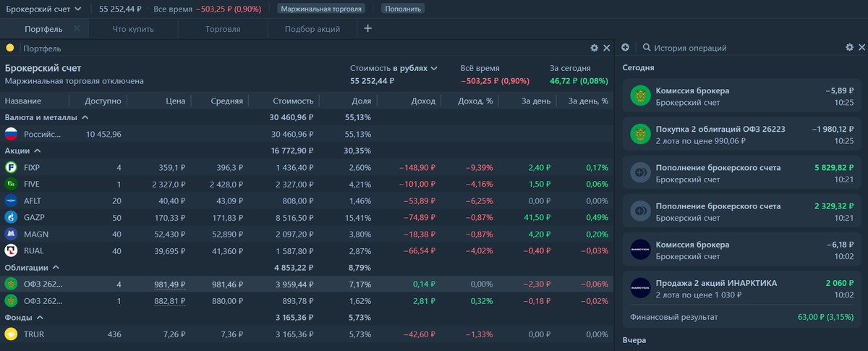Click the MAGN stock icon
Screen dimensions: 868x351
11,234
